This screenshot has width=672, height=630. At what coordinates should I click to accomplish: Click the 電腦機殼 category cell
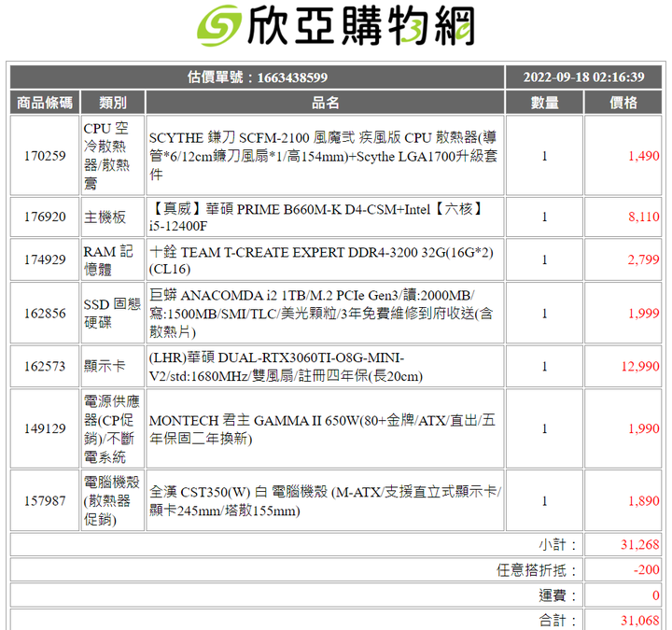(x=113, y=500)
